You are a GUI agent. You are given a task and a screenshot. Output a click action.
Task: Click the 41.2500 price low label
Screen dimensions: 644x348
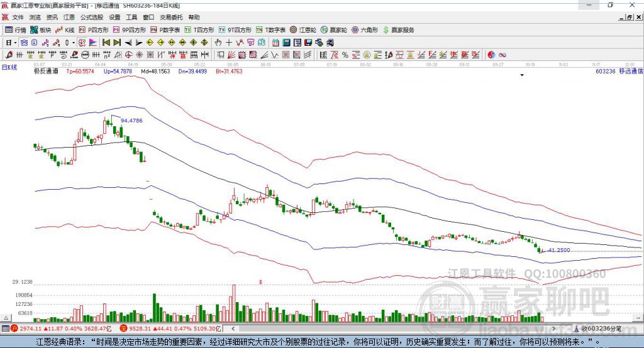tap(559, 250)
